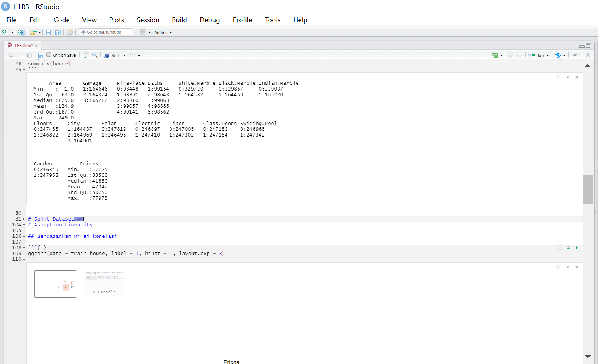598x364 pixels.
Task: Open the spell check (ABC icon)
Action: pos(85,54)
